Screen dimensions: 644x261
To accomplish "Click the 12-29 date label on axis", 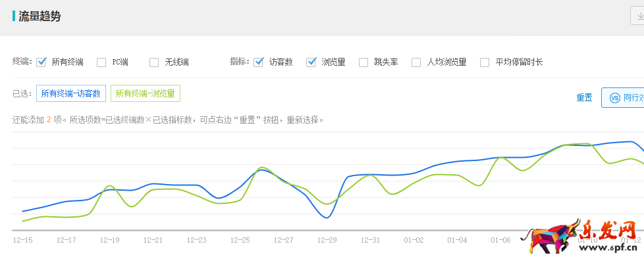I will [327, 240].
